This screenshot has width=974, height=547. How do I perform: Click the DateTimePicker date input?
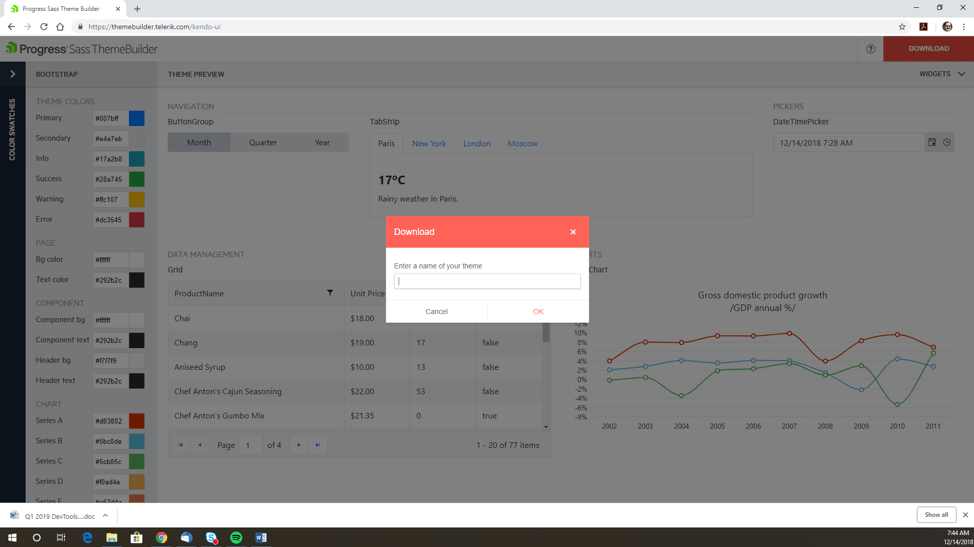tap(849, 143)
